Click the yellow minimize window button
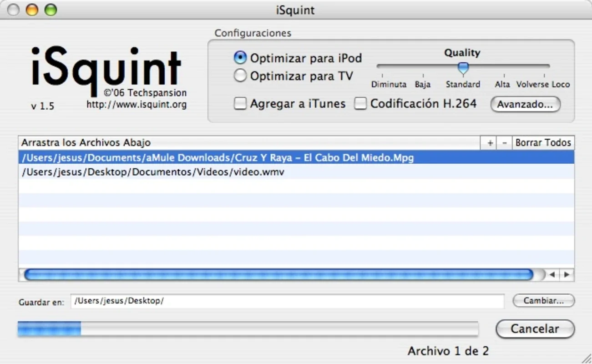The image size is (592, 364). [x=32, y=10]
